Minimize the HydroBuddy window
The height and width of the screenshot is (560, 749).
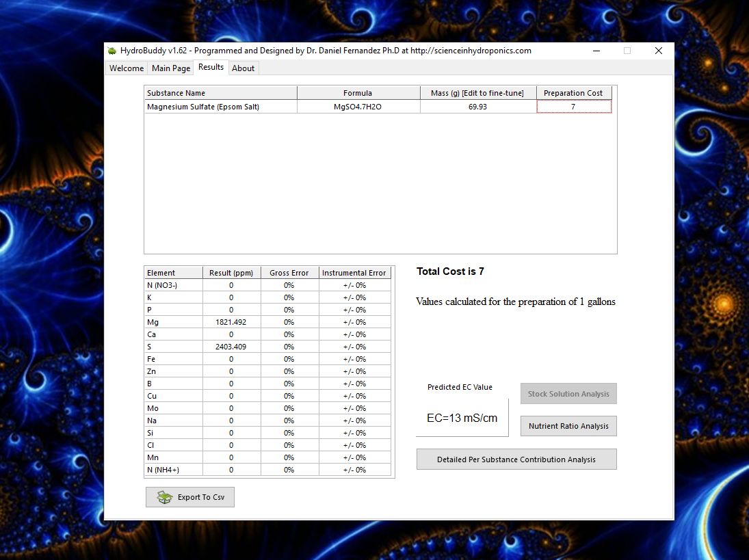pyautogui.click(x=596, y=51)
